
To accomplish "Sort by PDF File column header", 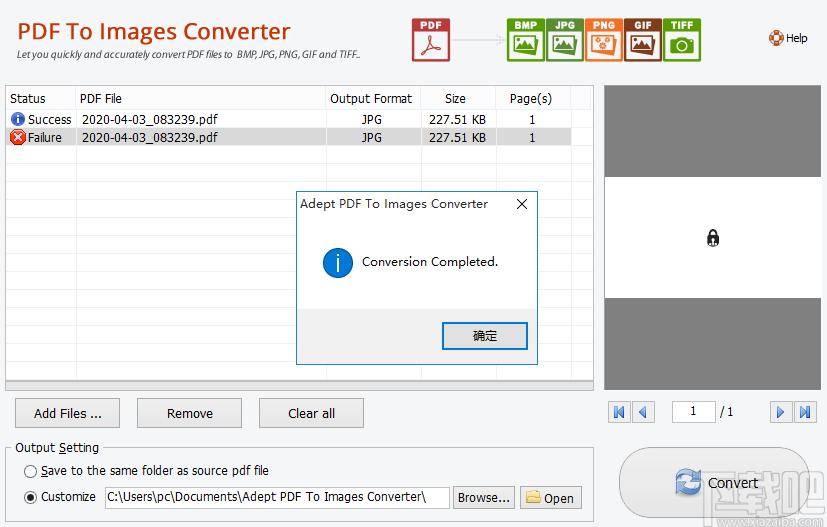I will [201, 99].
